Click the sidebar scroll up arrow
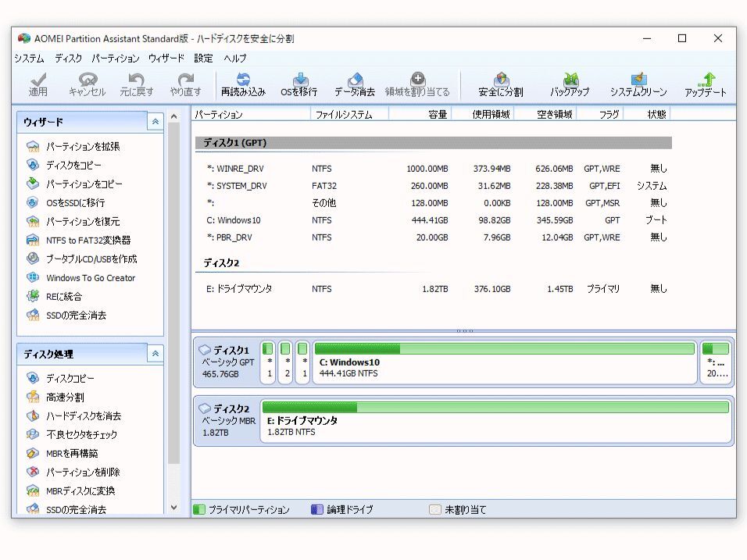This screenshot has width=747, height=560. pos(174,116)
